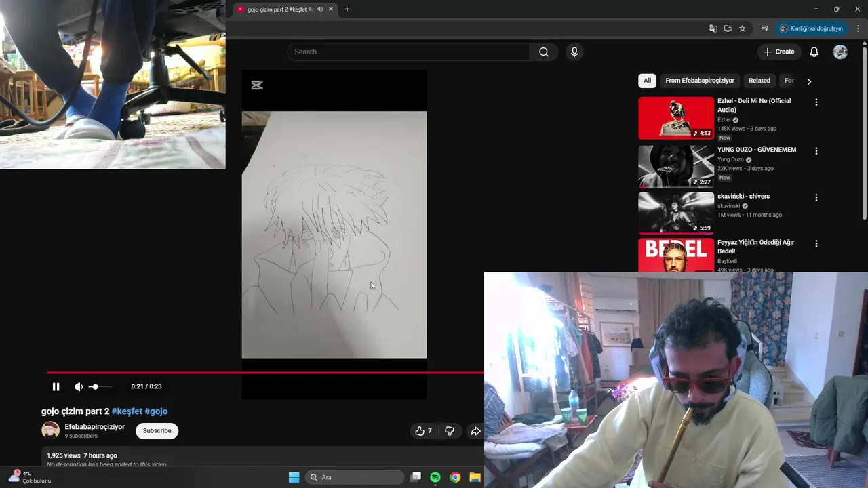Screen dimensions: 868x488
Task: Seek along the red video progress bar
Action: (x=265, y=372)
